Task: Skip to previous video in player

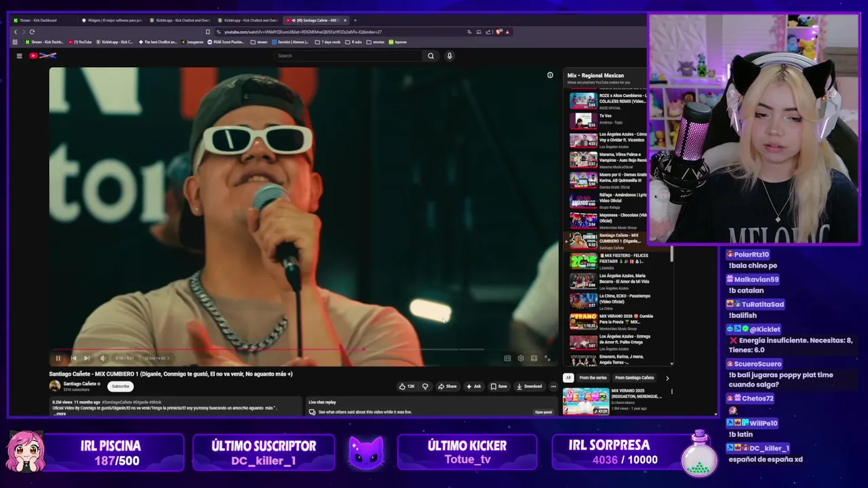Action: (73, 358)
